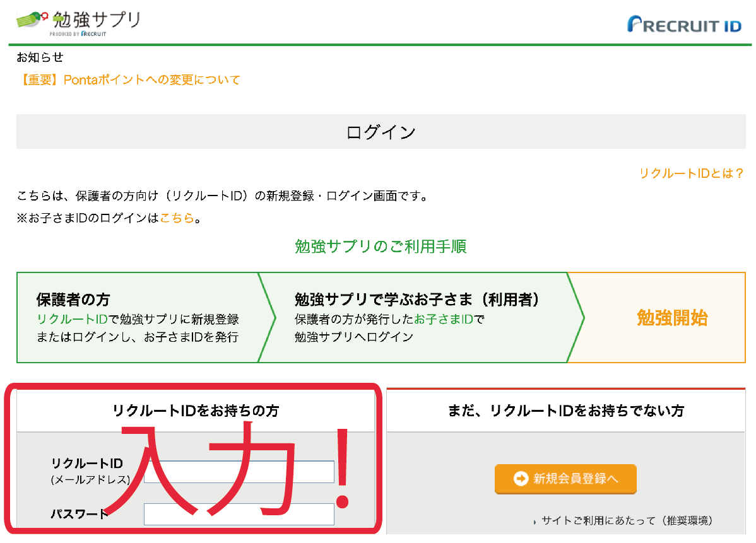756x543 pixels.
Task: Click the green お子さまID text in step two
Action: [x=444, y=320]
